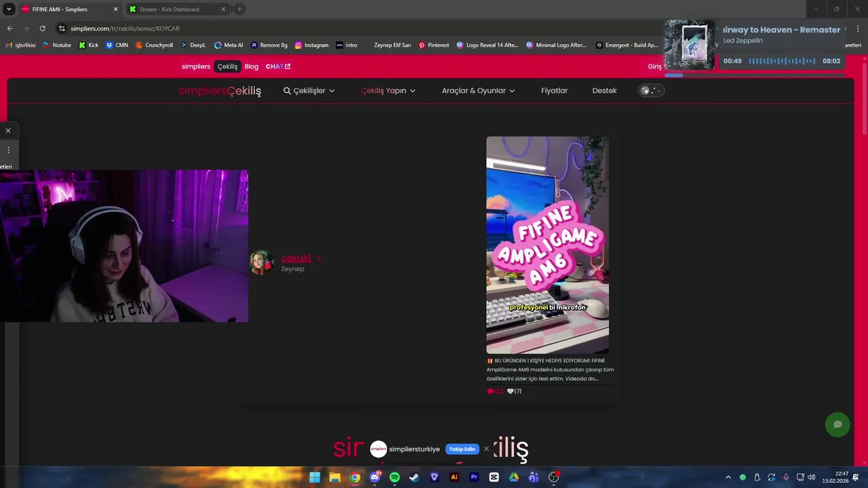Click the album art in media popup

pos(689,45)
